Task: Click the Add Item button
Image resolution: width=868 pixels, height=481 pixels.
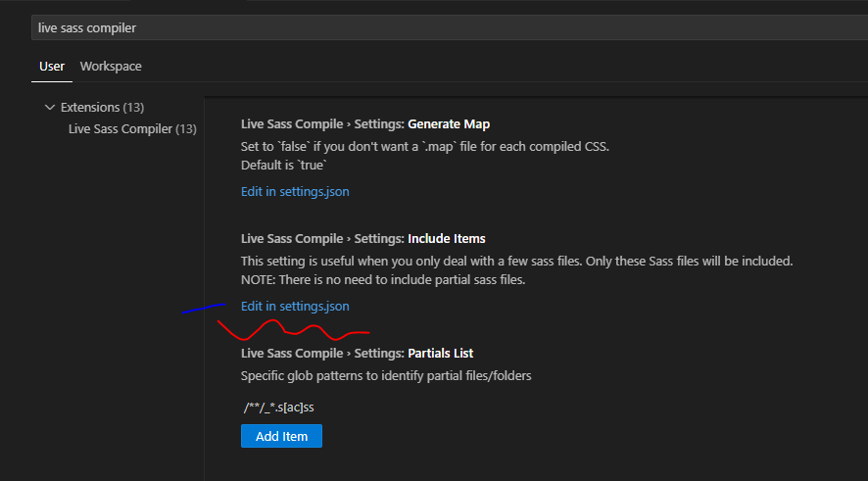Action: point(281,436)
